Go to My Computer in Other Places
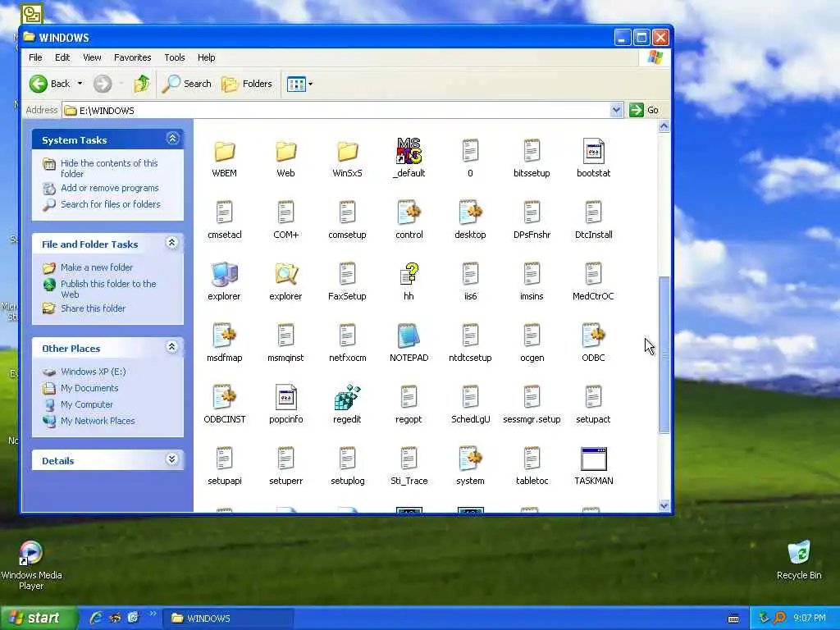 [87, 404]
